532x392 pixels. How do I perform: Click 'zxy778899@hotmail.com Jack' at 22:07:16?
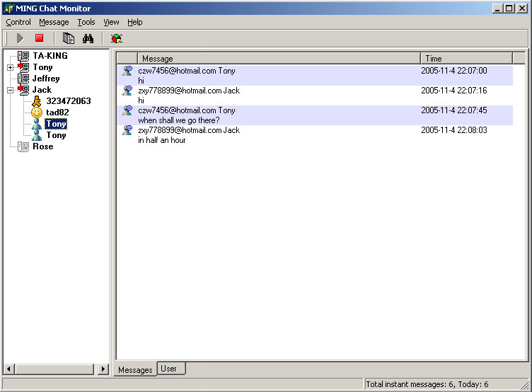(x=189, y=91)
